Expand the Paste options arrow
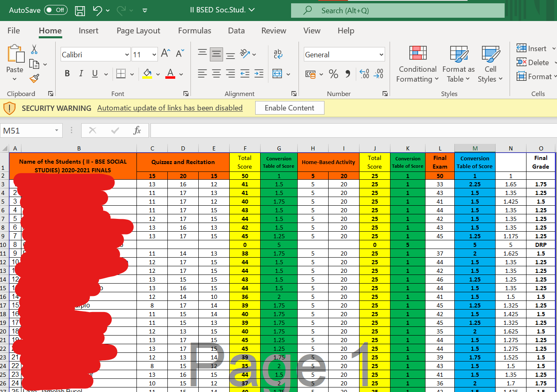Image resolution: width=557 pixels, height=392 pixels. click(x=15, y=79)
